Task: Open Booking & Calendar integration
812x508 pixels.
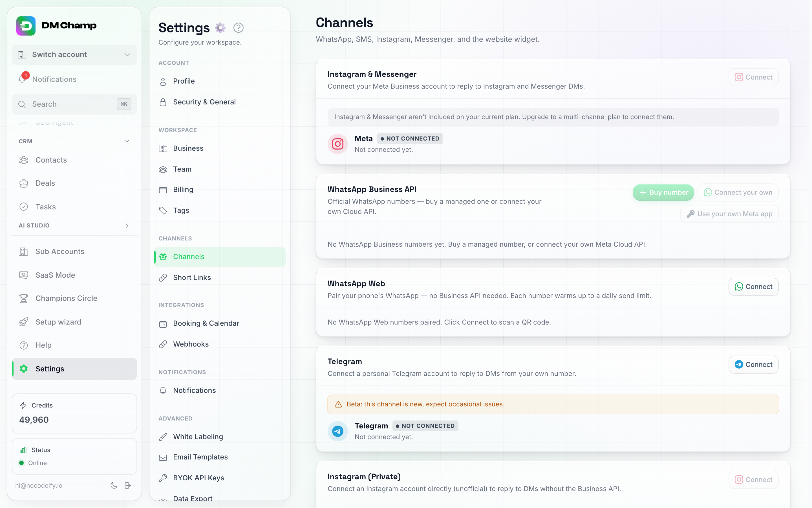Action: [x=220, y=323]
